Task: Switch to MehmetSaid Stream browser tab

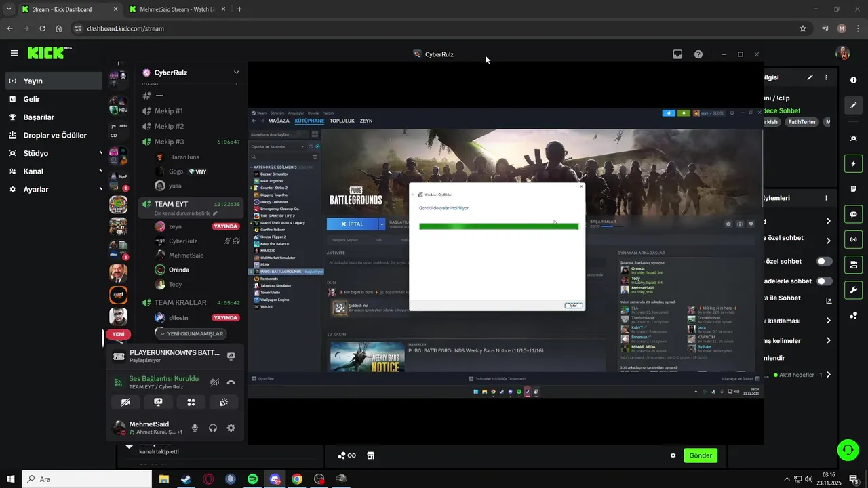Action: pyautogui.click(x=176, y=9)
